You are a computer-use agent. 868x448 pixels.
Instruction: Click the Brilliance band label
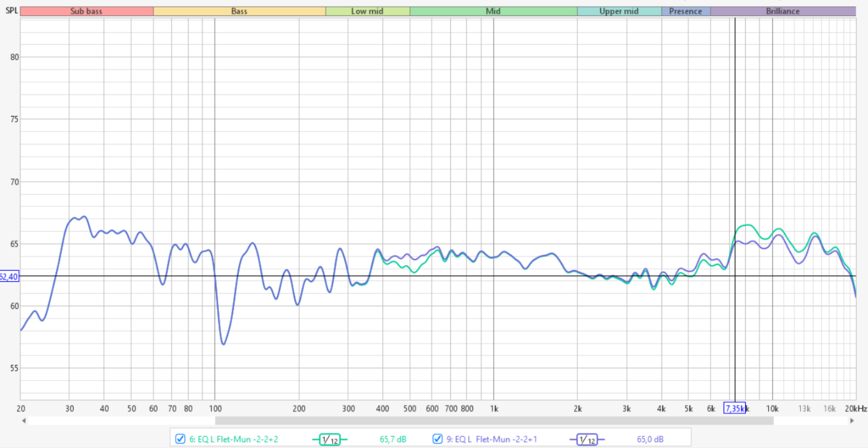point(782,11)
